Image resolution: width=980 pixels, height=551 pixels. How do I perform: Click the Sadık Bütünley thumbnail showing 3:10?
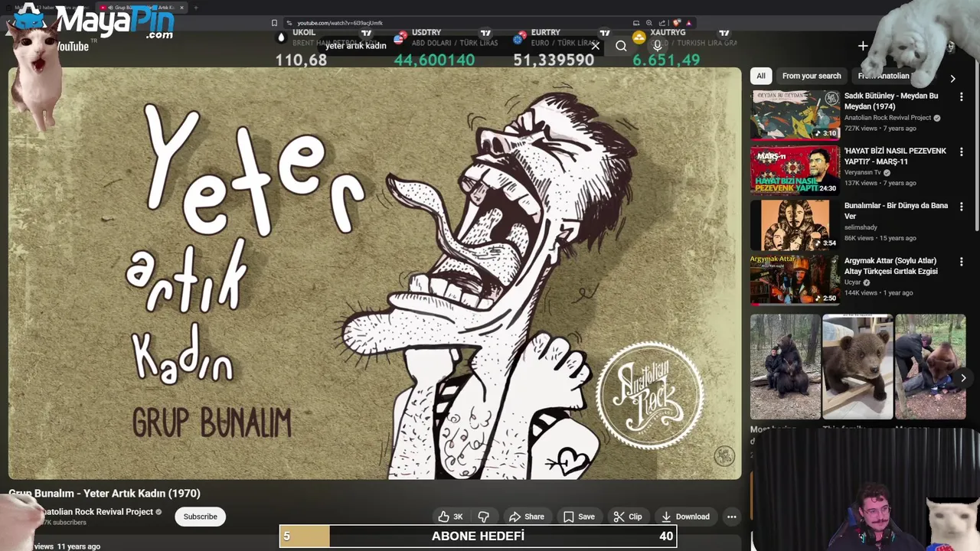[x=795, y=114]
